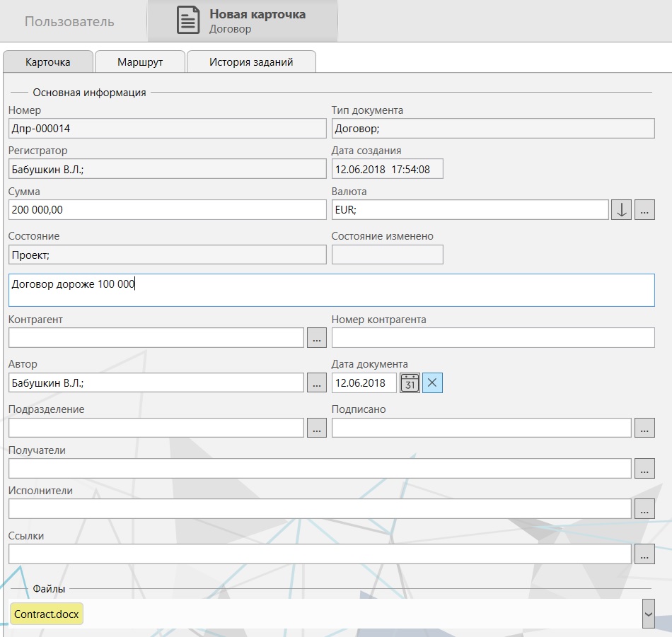The image size is (672, 637).
Task: Open the Подписано ellipsis selection button
Action: (x=644, y=428)
